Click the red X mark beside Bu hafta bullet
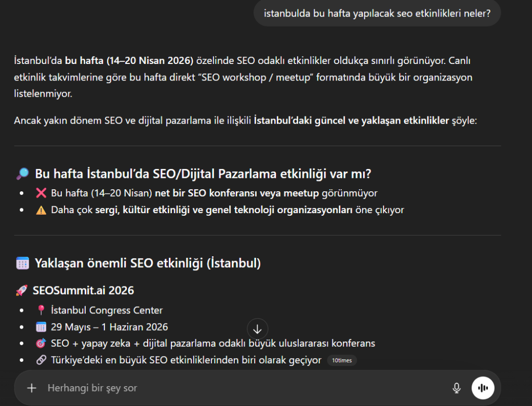This screenshot has width=532, height=406. (40, 192)
